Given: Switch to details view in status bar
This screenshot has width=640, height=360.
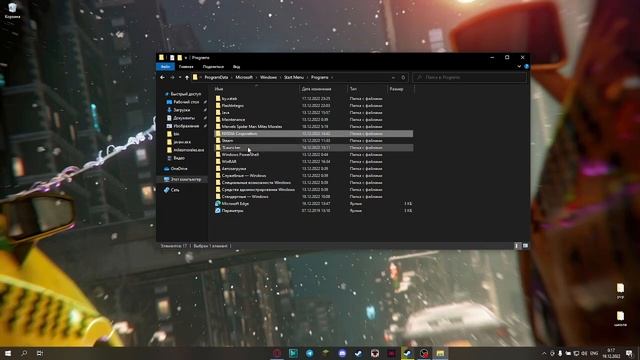Looking at the screenshot, I should click(x=517, y=246).
